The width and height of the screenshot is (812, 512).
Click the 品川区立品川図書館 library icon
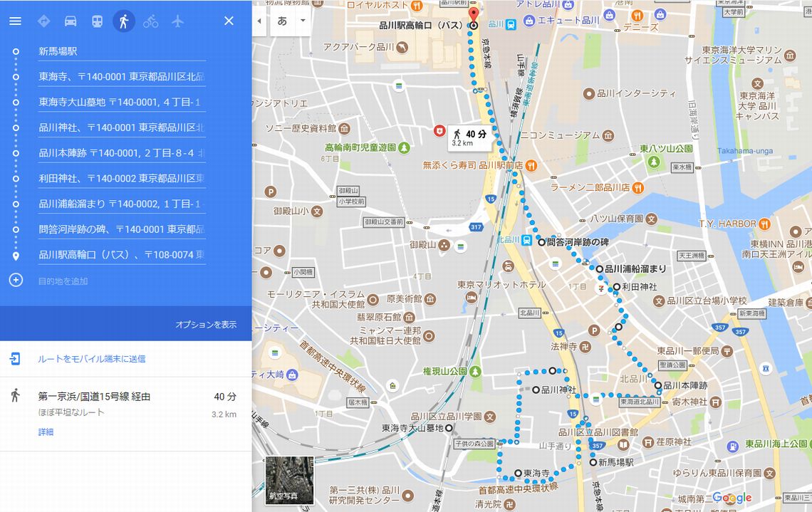tap(624, 444)
